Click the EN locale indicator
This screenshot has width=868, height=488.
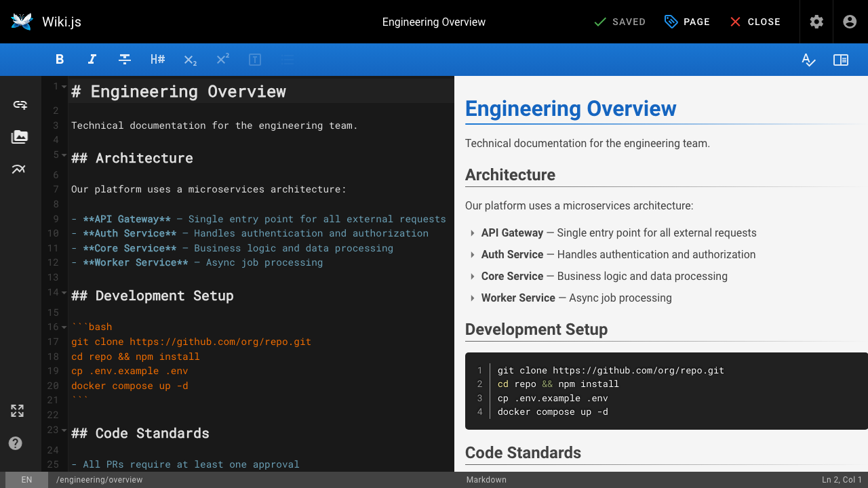point(26,480)
